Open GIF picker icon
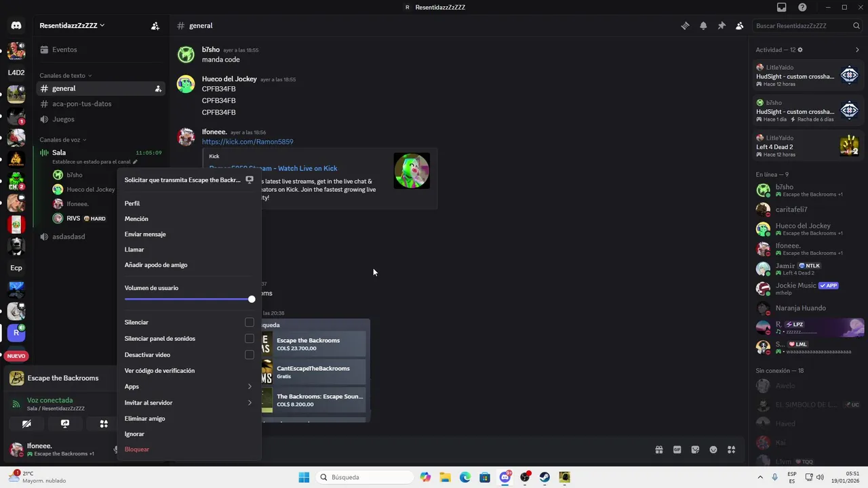The image size is (868, 488). (x=677, y=449)
